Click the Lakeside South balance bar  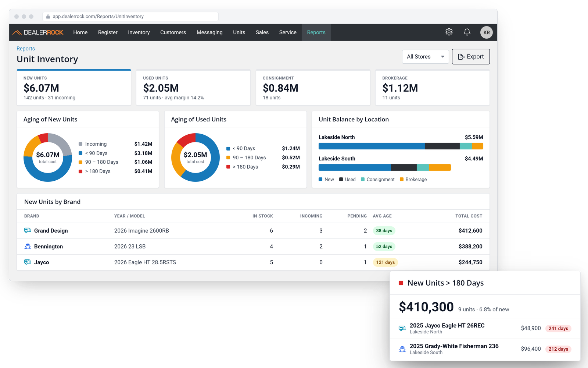pos(385,167)
